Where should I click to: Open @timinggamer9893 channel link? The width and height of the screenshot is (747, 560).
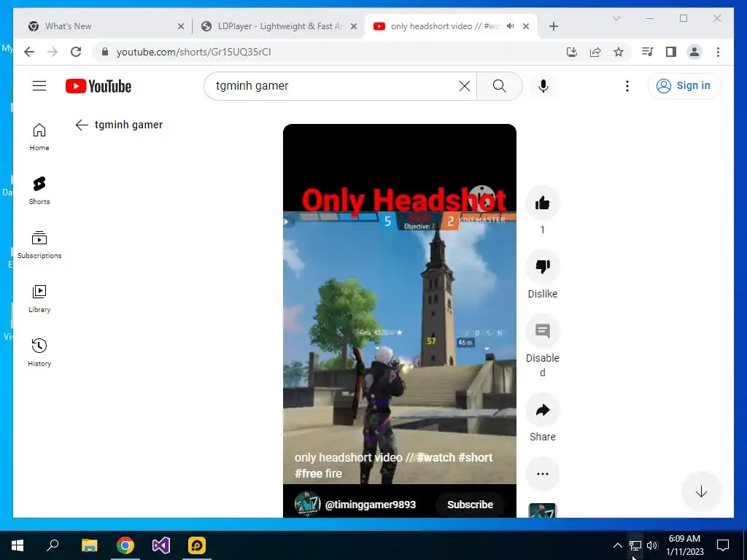[370, 505]
